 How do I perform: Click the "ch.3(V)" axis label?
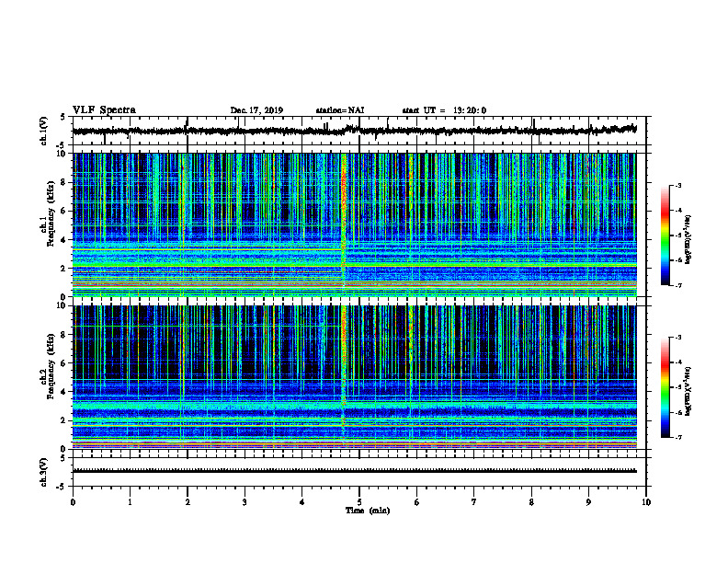tap(44, 472)
